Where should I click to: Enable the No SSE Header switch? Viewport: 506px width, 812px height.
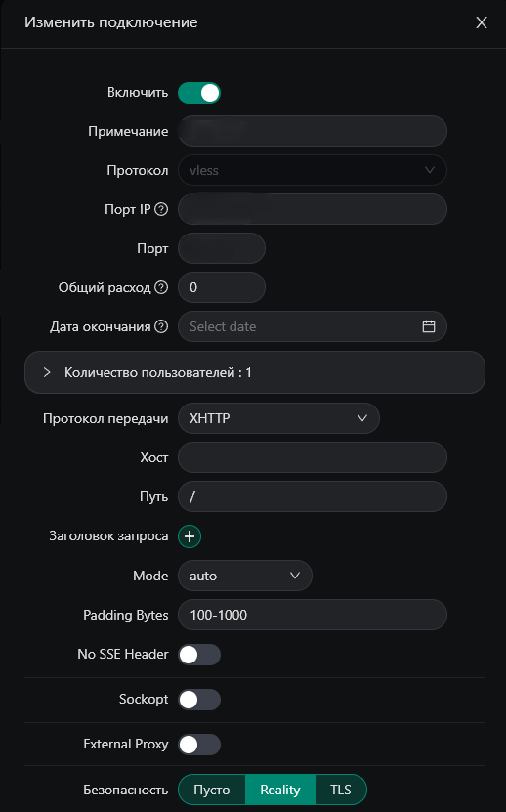(x=199, y=655)
